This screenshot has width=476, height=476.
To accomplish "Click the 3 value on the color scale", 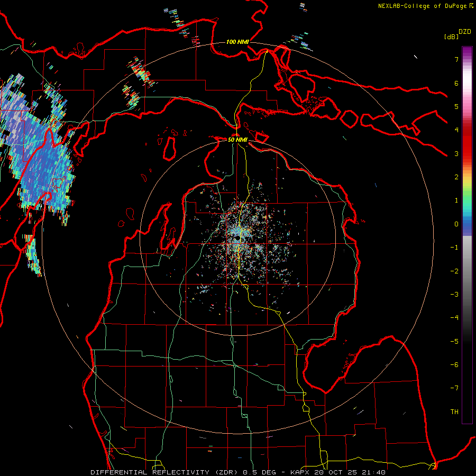I will click(x=456, y=153).
